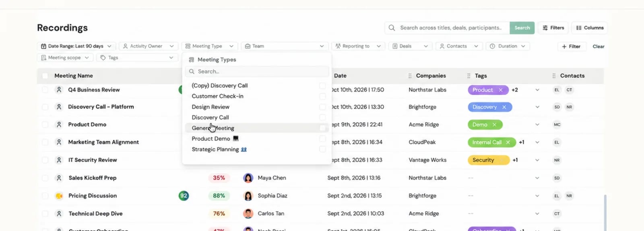
Task: Click person icon on Technical Deep Dive row
Action: pos(59,213)
